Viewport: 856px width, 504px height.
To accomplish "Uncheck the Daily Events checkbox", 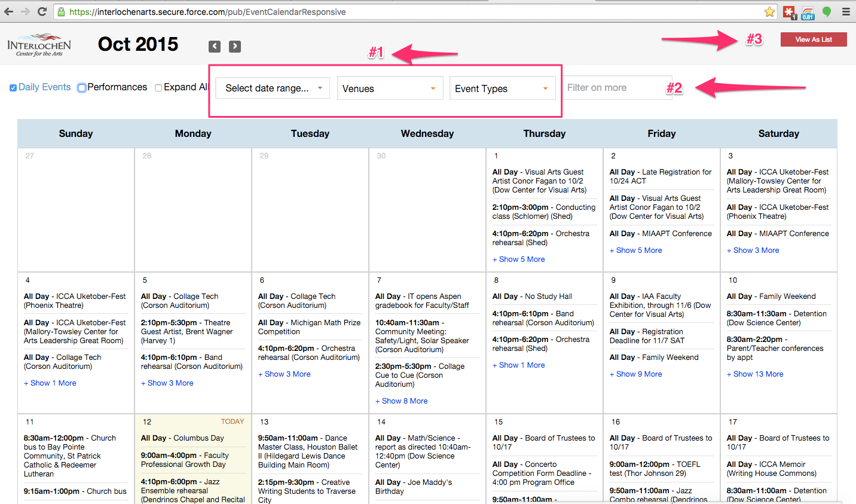I will pos(13,88).
